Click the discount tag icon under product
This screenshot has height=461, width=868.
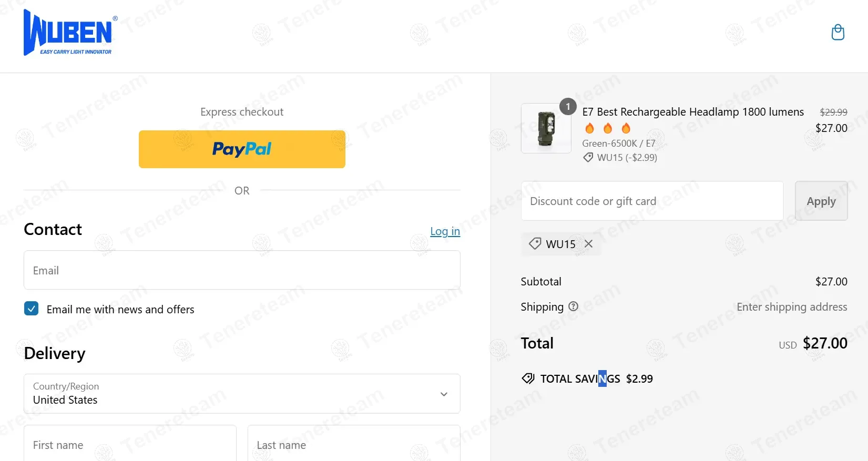coord(588,157)
